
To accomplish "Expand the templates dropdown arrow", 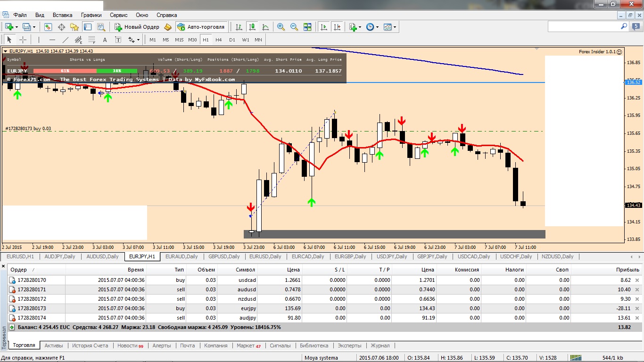I will 395,27.
